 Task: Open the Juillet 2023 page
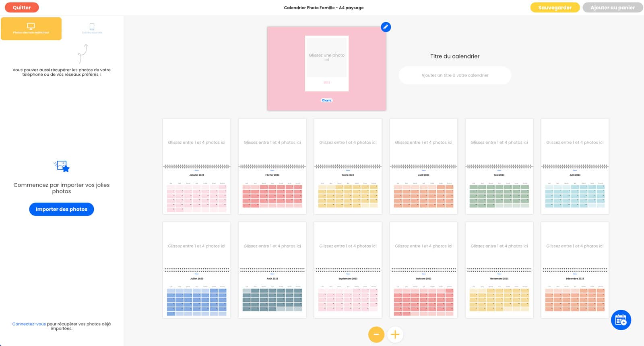(x=196, y=270)
